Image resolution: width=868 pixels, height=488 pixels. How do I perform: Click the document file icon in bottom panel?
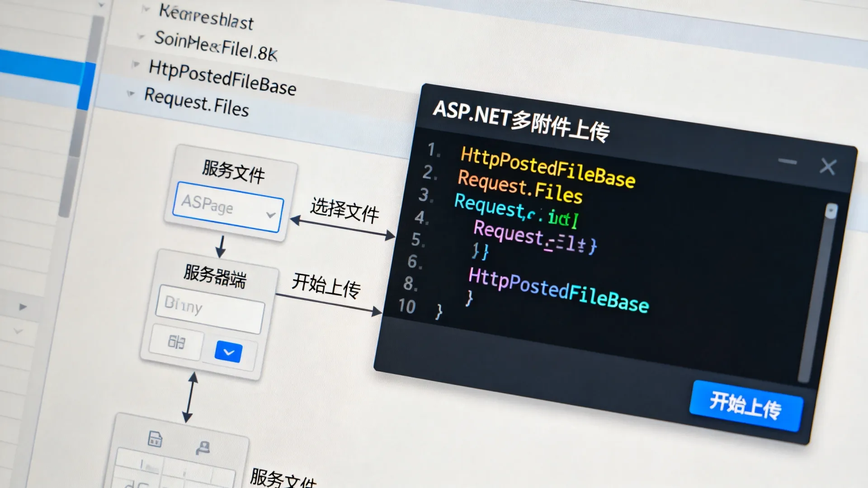pyautogui.click(x=155, y=438)
